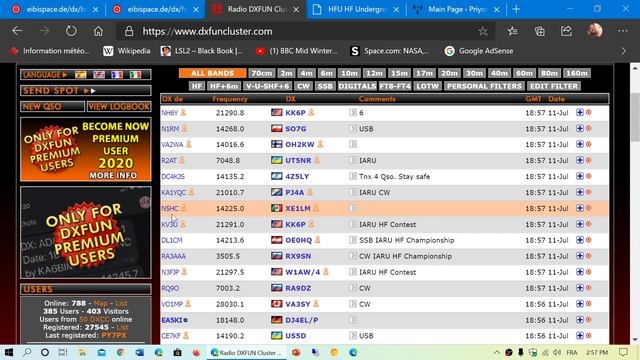Open Collections icon in browser toolbar
The image size is (640, 360).
pos(540,31)
